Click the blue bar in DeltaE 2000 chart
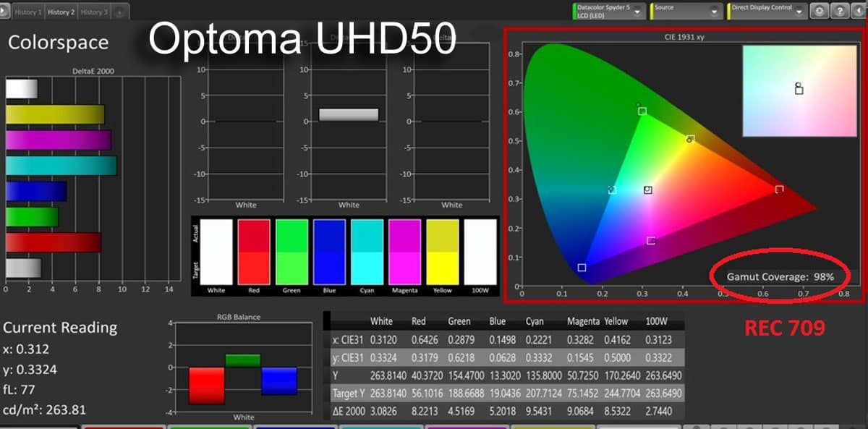868x429 pixels. point(36,191)
